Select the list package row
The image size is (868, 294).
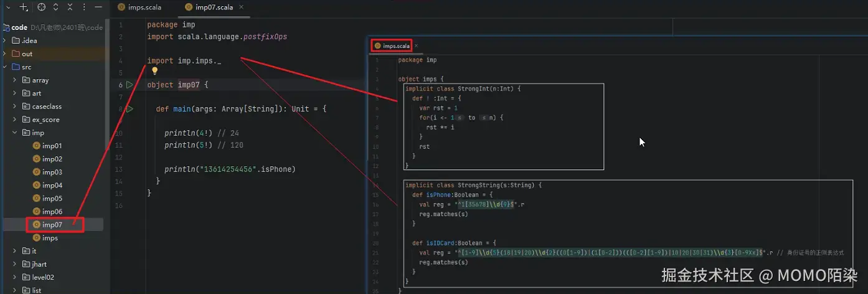tap(52, 290)
